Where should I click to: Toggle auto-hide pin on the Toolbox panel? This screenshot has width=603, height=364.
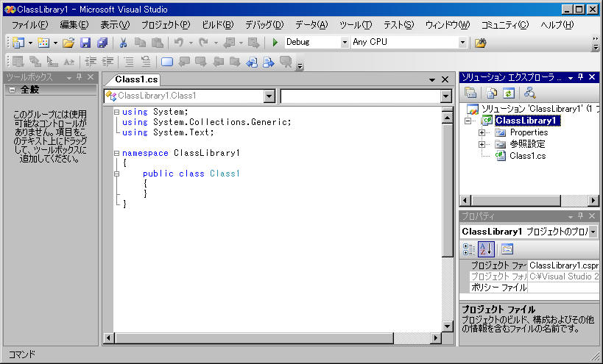(x=79, y=77)
